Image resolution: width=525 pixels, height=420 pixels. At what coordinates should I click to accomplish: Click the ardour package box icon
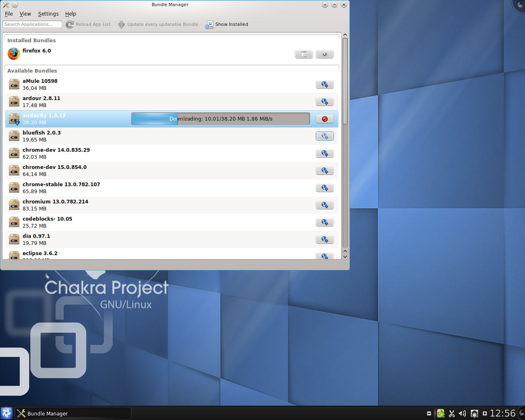pyautogui.click(x=14, y=102)
